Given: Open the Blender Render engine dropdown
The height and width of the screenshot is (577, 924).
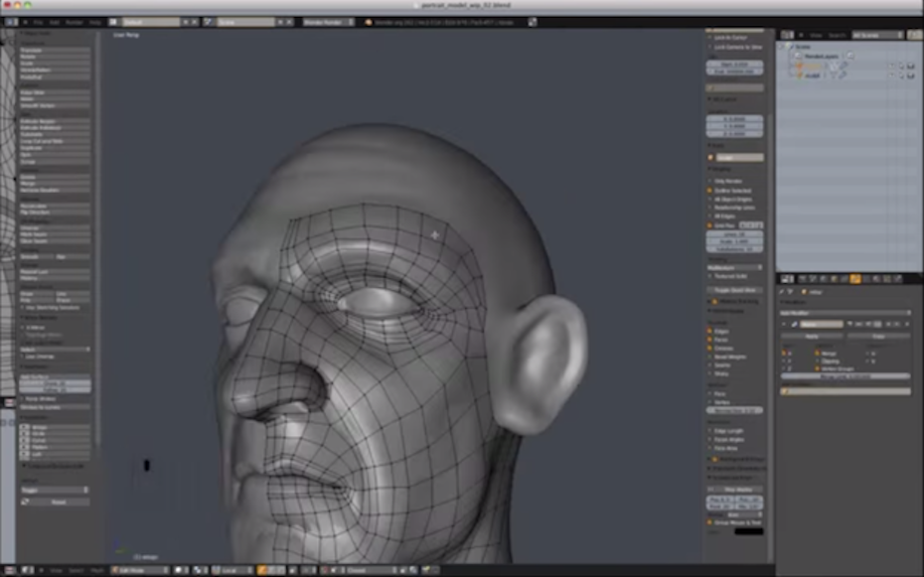Looking at the screenshot, I should click(328, 21).
